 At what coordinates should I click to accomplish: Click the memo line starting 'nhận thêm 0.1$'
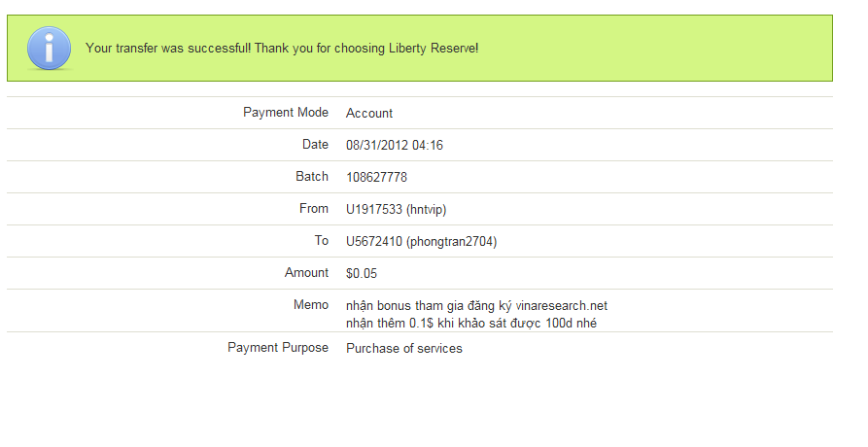(470, 323)
